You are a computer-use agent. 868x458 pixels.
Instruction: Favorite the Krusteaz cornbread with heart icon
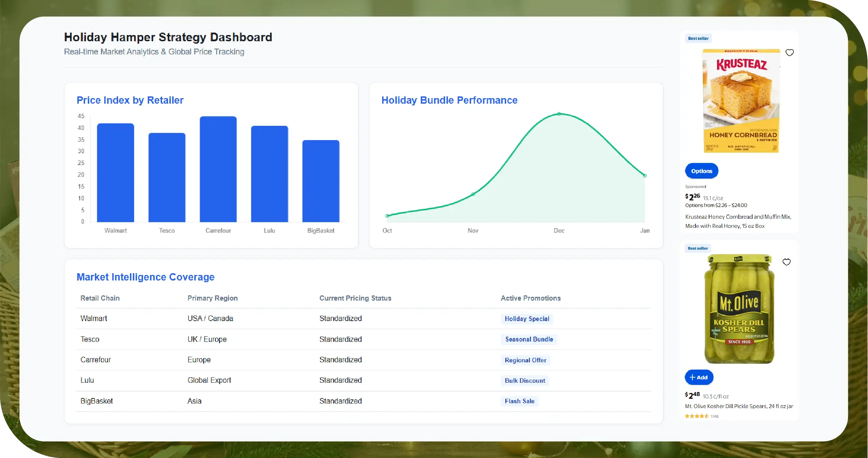pyautogui.click(x=789, y=53)
